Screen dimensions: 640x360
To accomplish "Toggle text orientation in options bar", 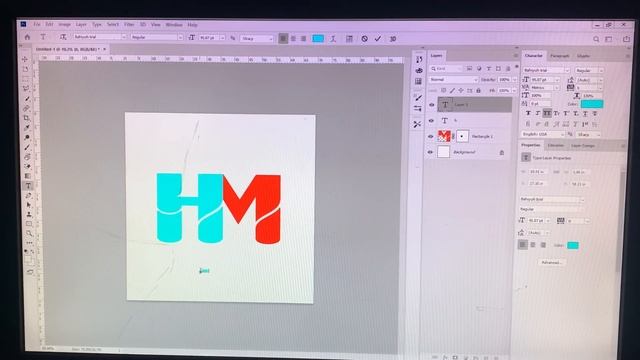I will pyautogui.click(x=62, y=37).
